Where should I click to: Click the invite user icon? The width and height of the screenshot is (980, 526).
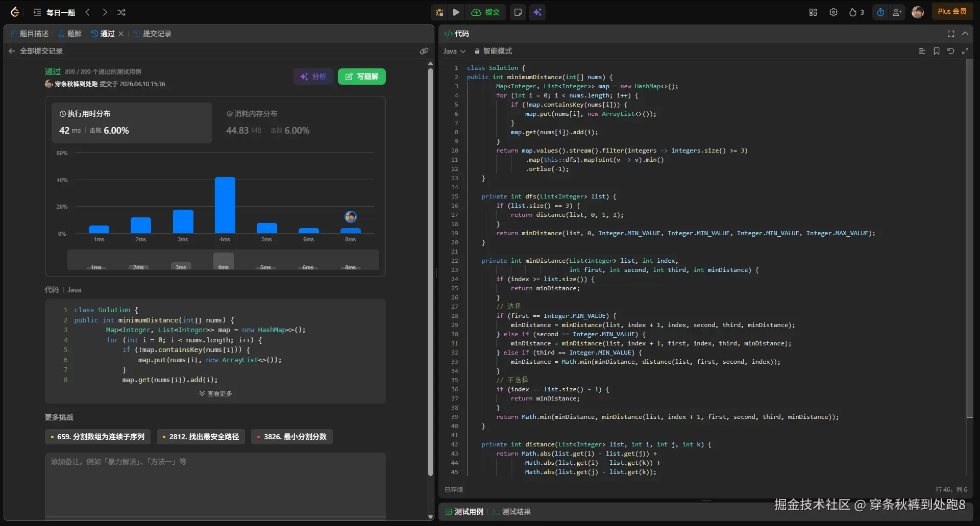[x=897, y=12]
